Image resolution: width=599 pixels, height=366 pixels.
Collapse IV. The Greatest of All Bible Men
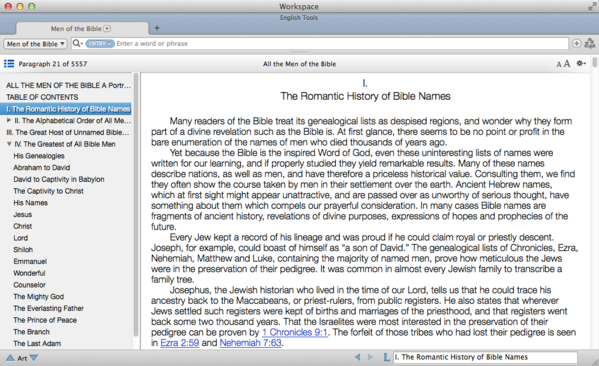coord(9,144)
